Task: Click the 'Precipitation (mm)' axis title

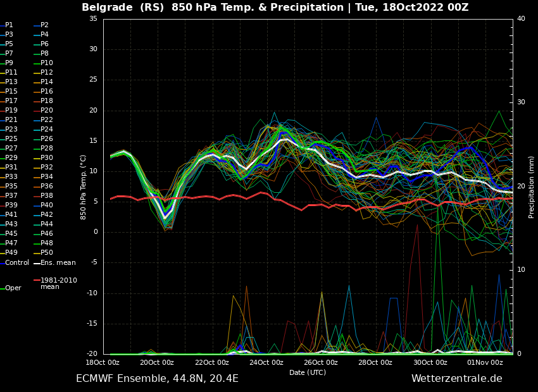Action: pos(531,187)
